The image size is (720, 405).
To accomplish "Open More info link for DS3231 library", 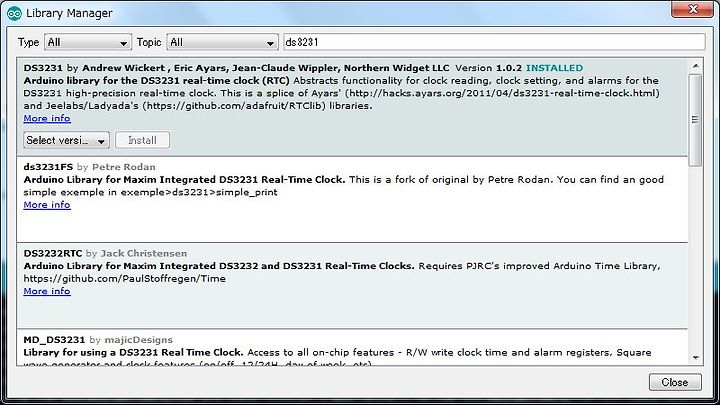I will click(x=47, y=118).
